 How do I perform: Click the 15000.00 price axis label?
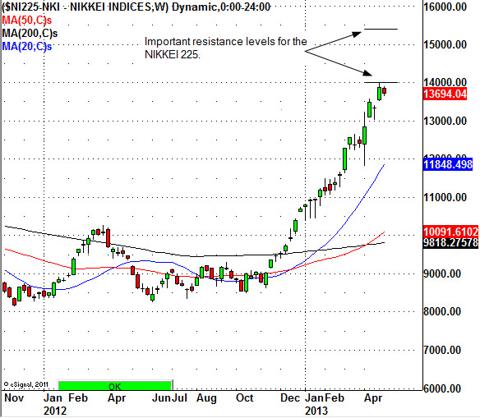(x=445, y=44)
